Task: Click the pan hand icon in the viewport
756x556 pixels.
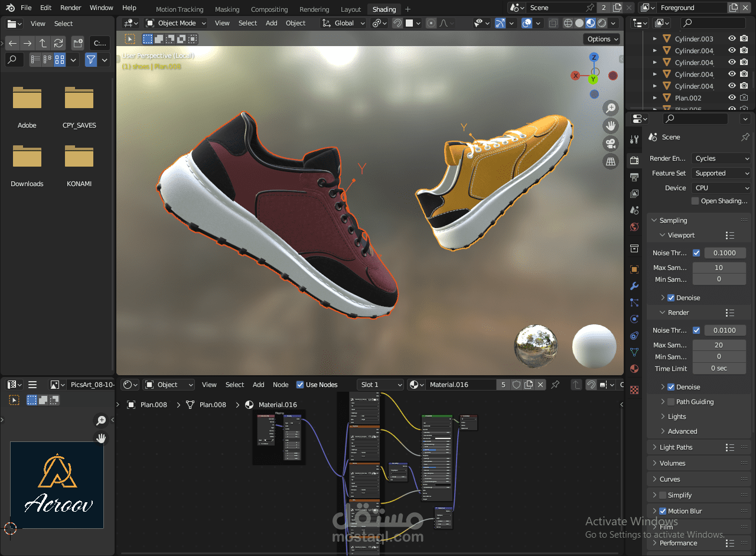Action: pos(611,126)
